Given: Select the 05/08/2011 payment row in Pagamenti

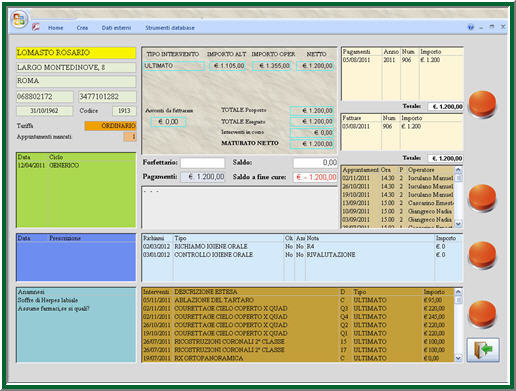Looking at the screenshot, I should [402, 60].
